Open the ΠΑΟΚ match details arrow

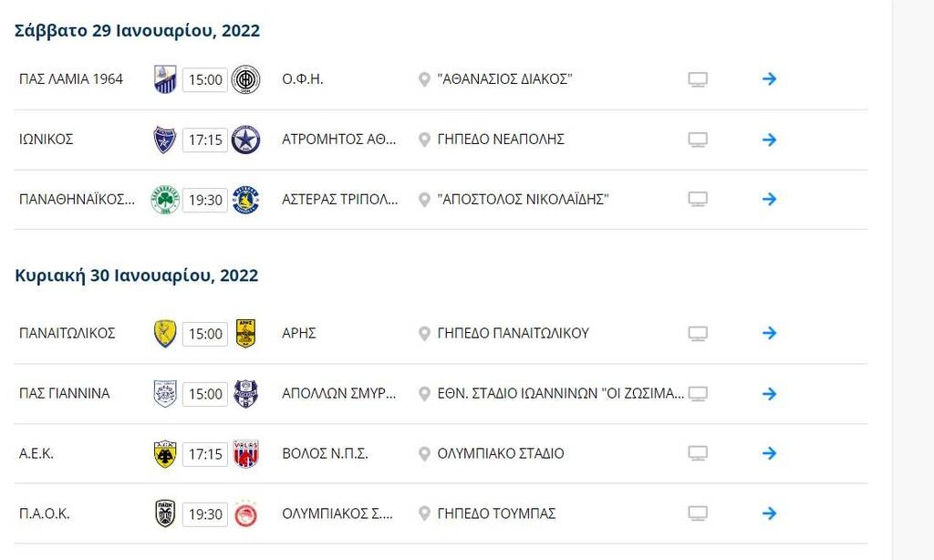769,513
